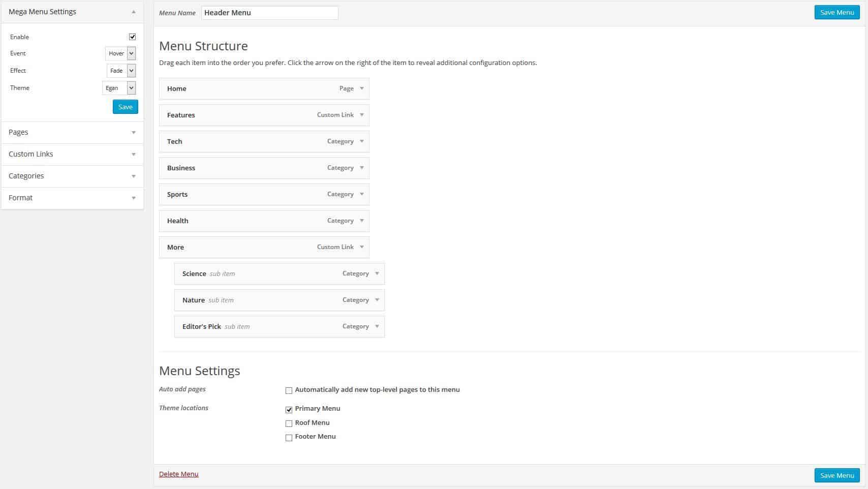
Task: Open Tech menu item options arrow
Action: pos(362,141)
